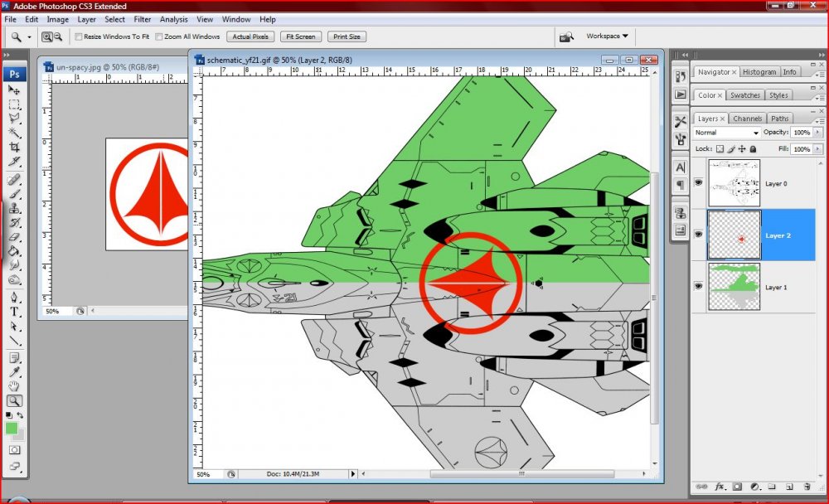829x504 pixels.
Task: Set the green foreground color swatch
Action: click(11, 428)
